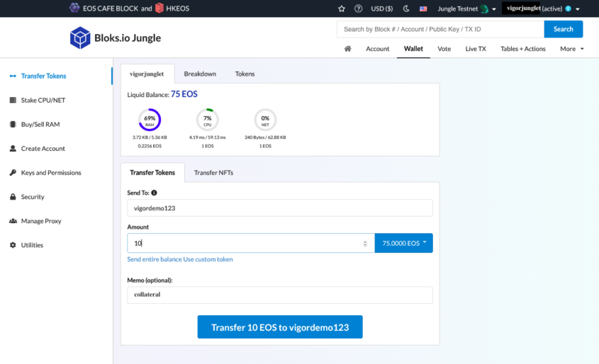Click Transfer 10 EOS to vigordemo123 button

point(279,327)
